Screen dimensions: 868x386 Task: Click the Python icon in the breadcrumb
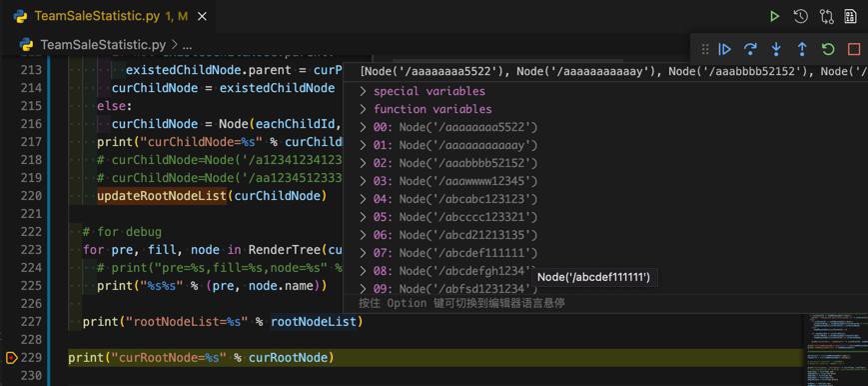tap(27, 44)
